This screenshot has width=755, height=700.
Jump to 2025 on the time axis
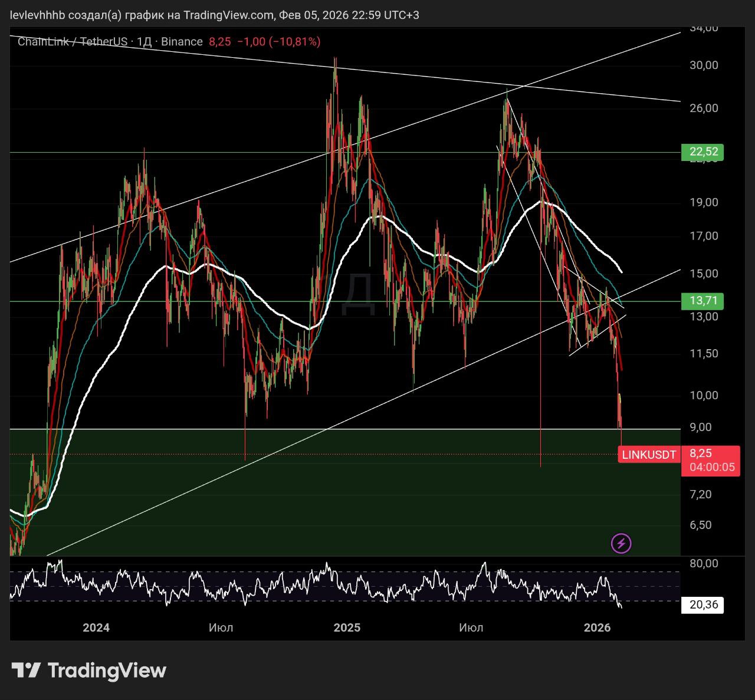pyautogui.click(x=347, y=627)
